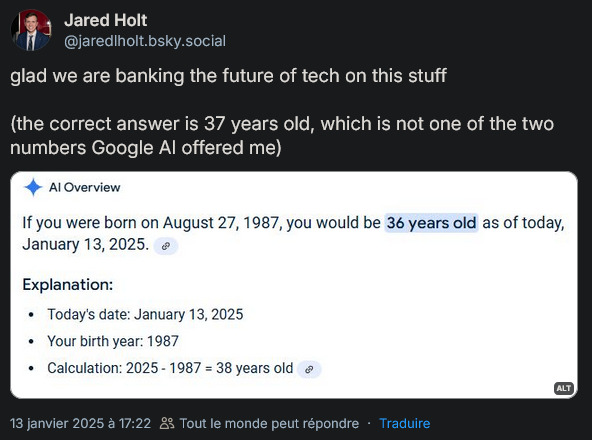Click Tout le monde peut répondre label
The width and height of the screenshot is (592, 440).
coord(269,423)
